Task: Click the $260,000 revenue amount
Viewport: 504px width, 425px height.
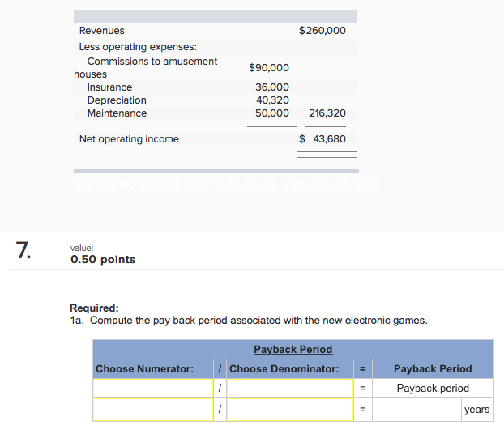Action: point(322,31)
